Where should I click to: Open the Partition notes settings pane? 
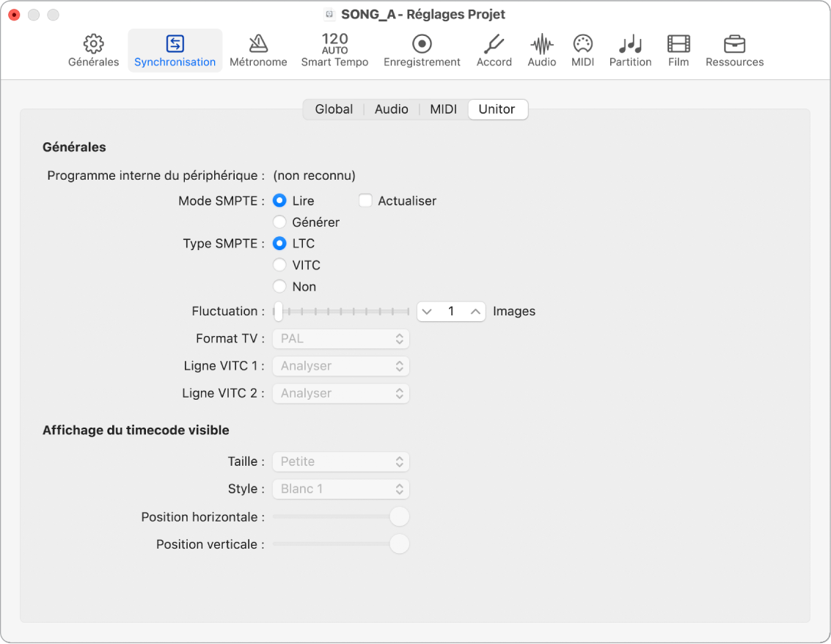pos(630,51)
